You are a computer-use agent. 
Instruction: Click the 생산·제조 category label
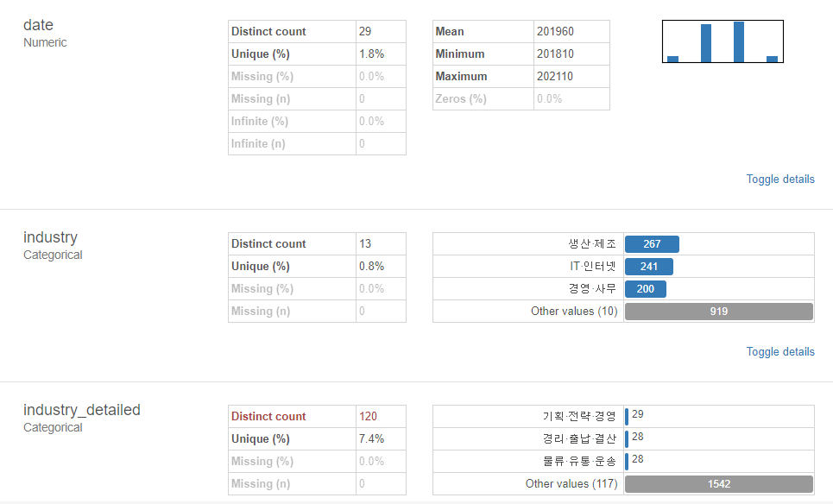(592, 243)
